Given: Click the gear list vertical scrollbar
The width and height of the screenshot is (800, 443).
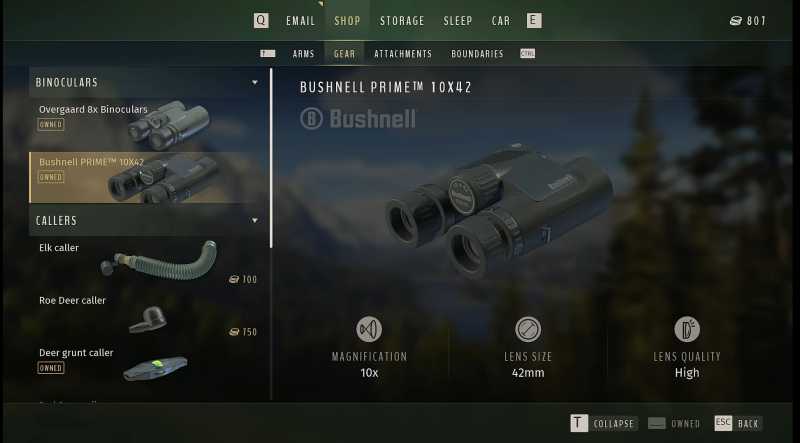Looking at the screenshot, I should pyautogui.click(x=271, y=158).
